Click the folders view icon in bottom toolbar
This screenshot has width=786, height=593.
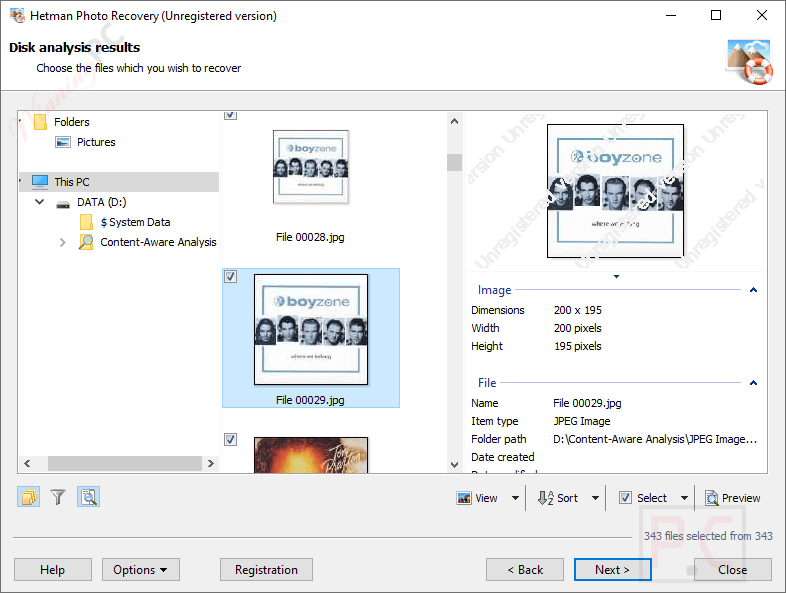click(x=29, y=497)
